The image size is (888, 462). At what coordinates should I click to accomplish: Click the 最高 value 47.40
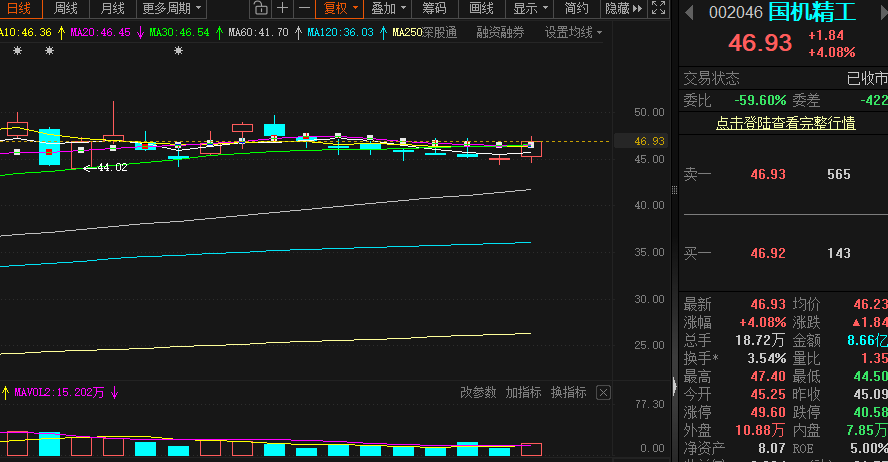point(768,377)
